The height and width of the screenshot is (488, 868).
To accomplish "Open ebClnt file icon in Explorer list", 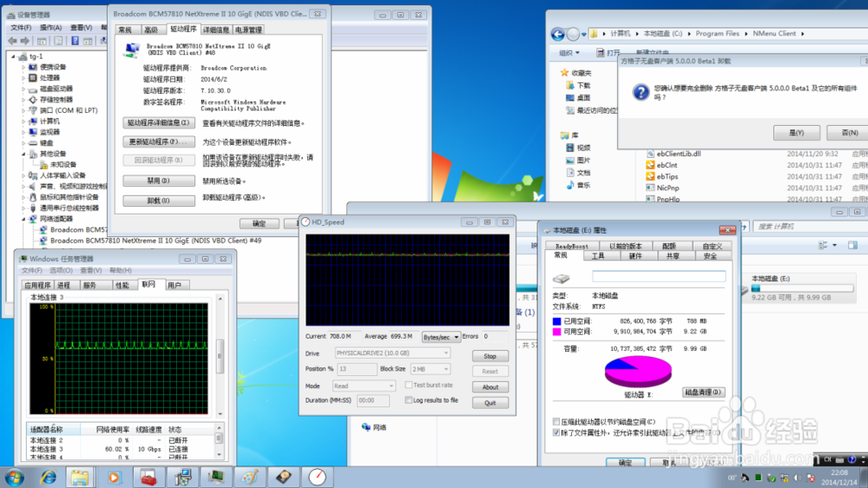I will tap(650, 165).
